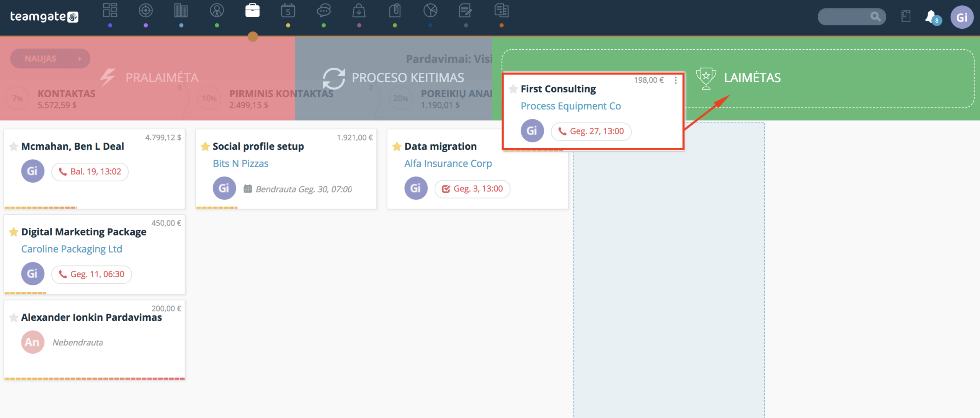The image size is (980, 418).
Task: Toggle star on Digital Marketing Package card
Action: coord(13,232)
